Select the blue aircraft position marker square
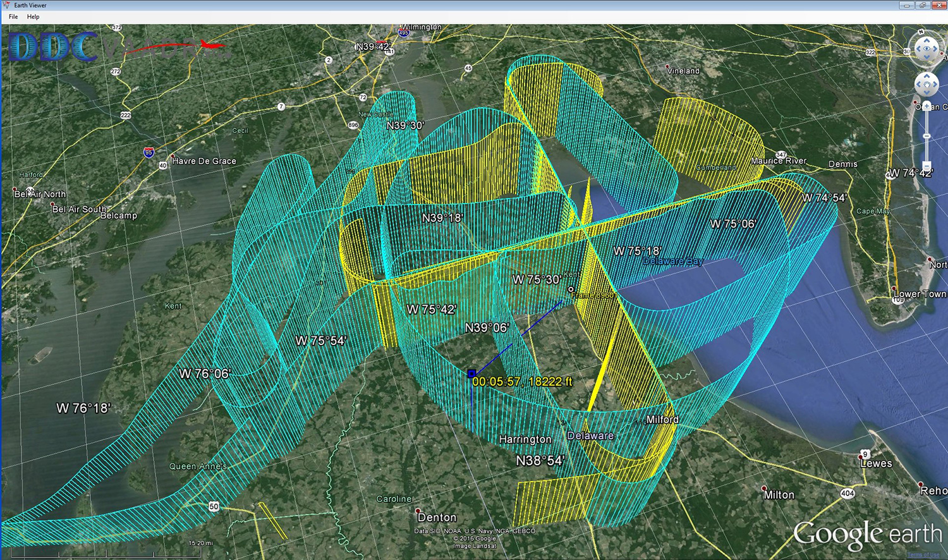This screenshot has width=948, height=560. pos(471,374)
